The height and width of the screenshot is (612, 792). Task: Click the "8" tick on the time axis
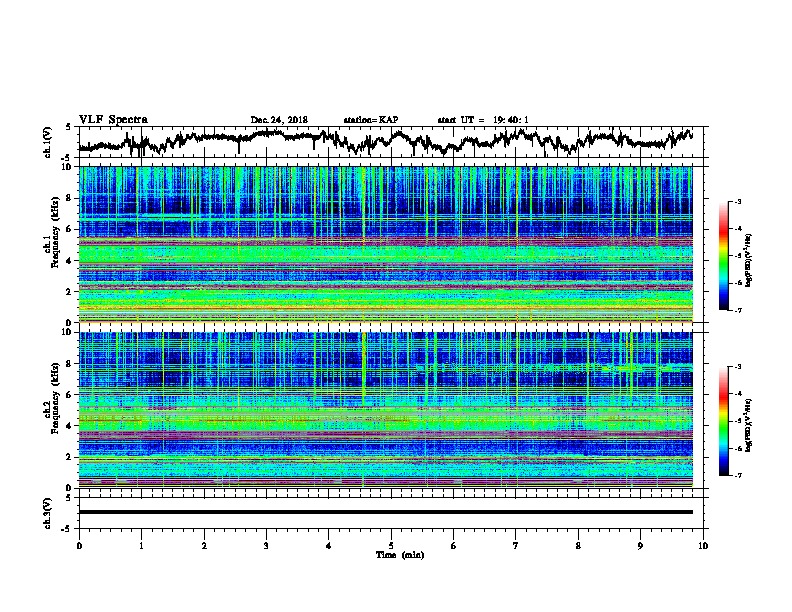tap(578, 546)
